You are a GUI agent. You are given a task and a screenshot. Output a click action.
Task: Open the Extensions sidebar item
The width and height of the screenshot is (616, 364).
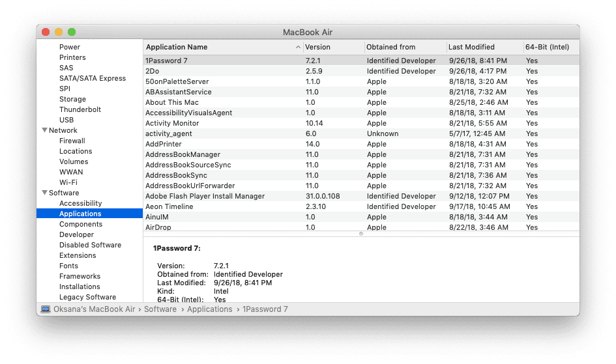coord(78,255)
